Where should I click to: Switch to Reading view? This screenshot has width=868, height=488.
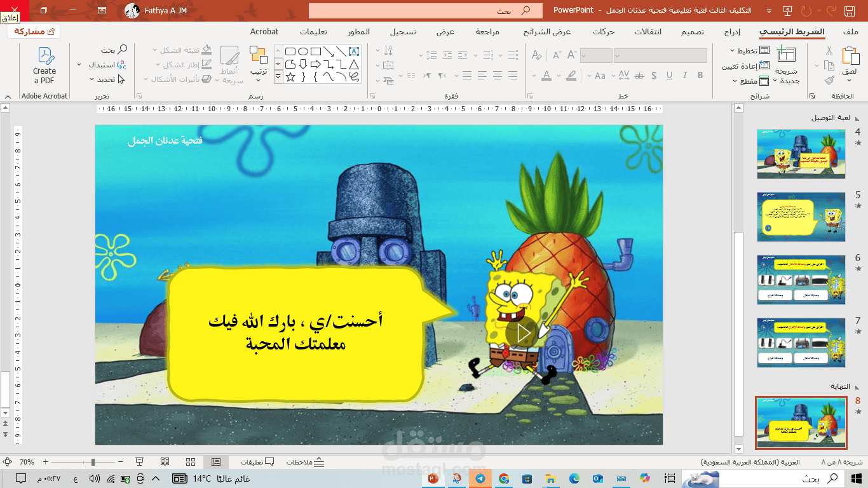pyautogui.click(x=165, y=462)
